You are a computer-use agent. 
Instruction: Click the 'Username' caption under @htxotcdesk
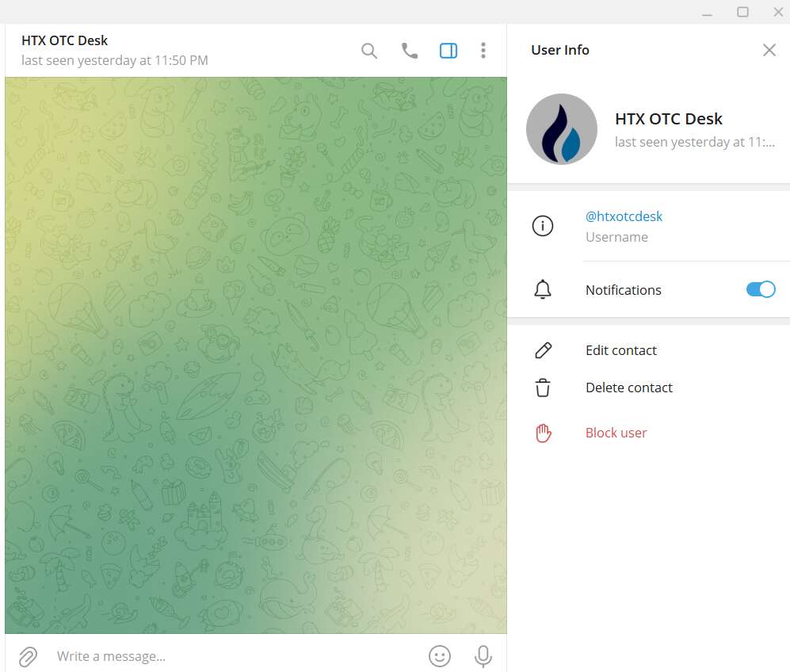(616, 237)
